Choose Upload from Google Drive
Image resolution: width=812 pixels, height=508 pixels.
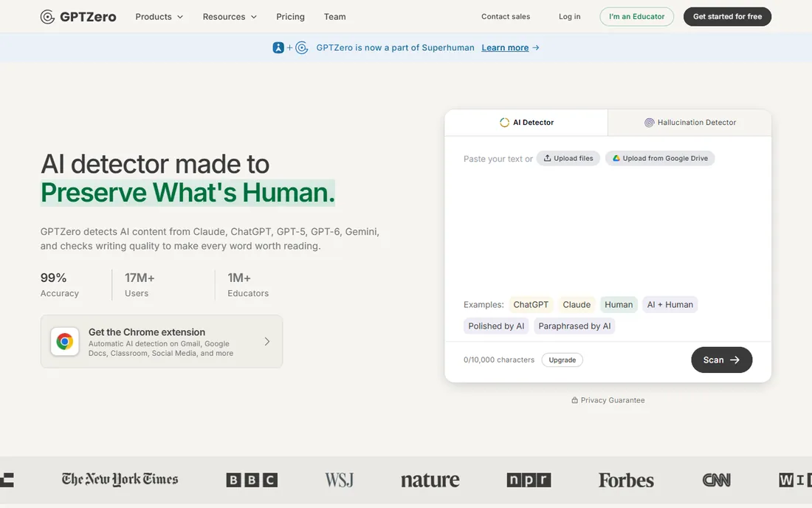pos(660,159)
